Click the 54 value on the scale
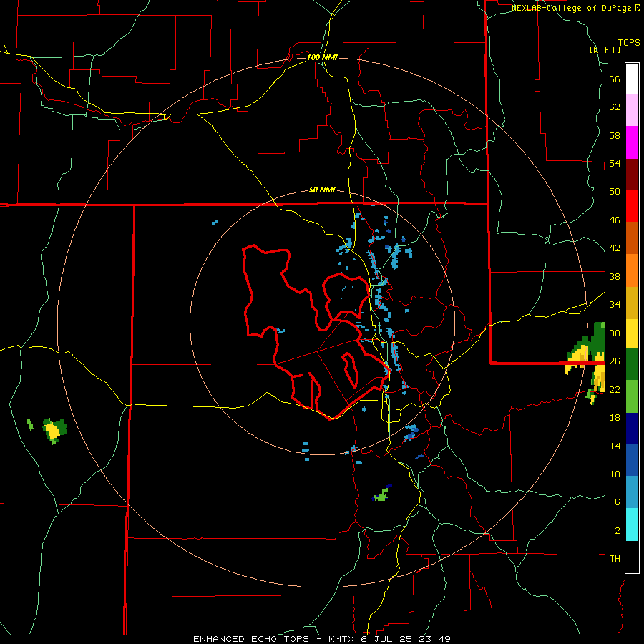Viewport: 644px width, 644px height. coord(615,163)
